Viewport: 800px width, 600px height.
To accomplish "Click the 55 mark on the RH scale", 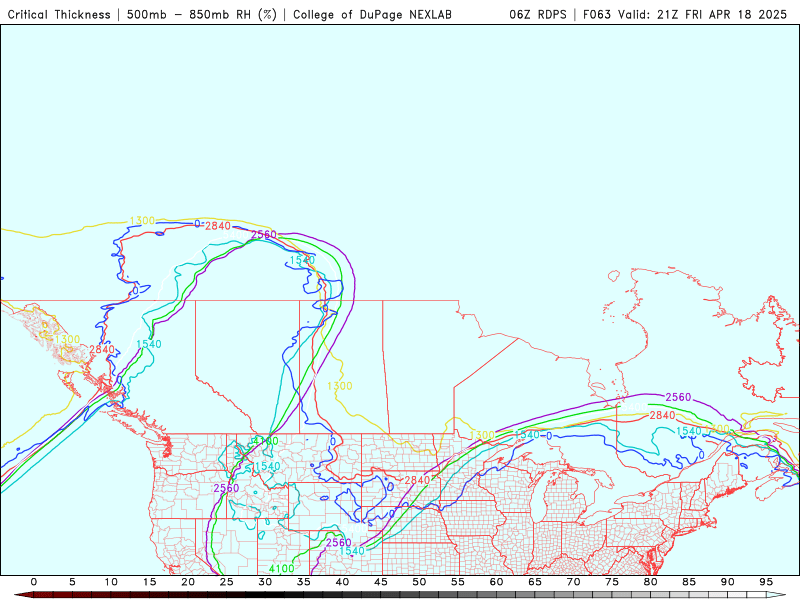I will click(x=458, y=582).
